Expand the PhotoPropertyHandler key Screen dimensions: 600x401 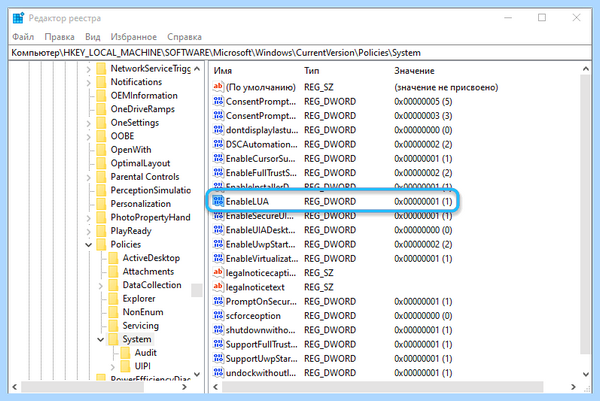88,218
